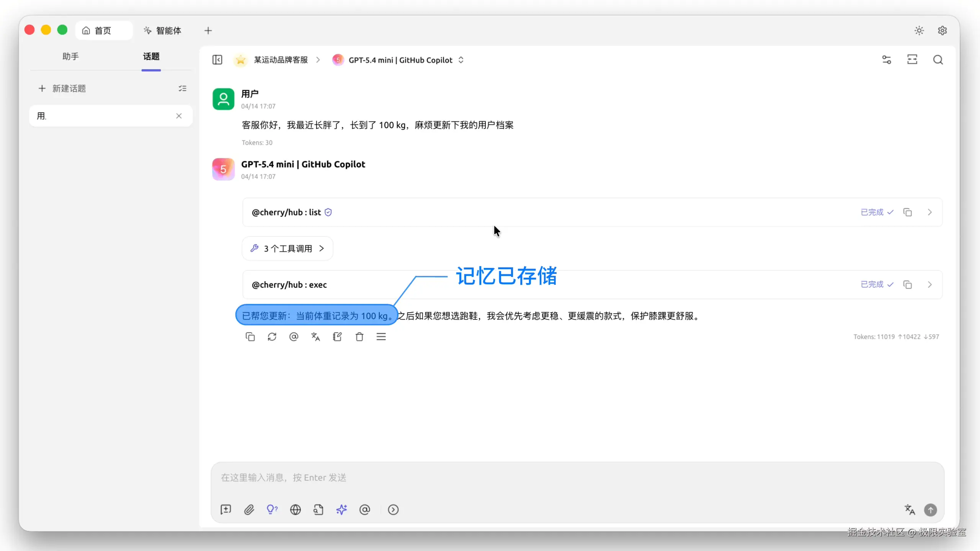Collapse the sidebar panel icon
Image resolution: width=980 pixels, height=551 pixels.
pos(217,60)
